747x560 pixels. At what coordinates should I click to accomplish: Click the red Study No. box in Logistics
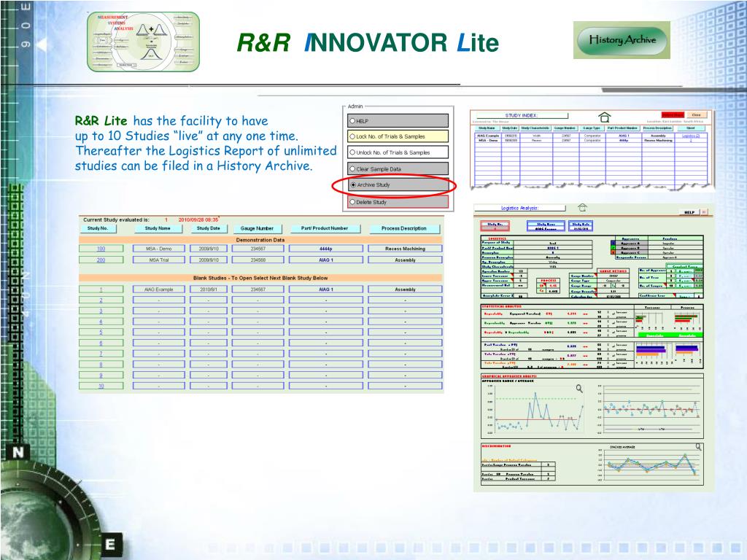tap(495, 226)
